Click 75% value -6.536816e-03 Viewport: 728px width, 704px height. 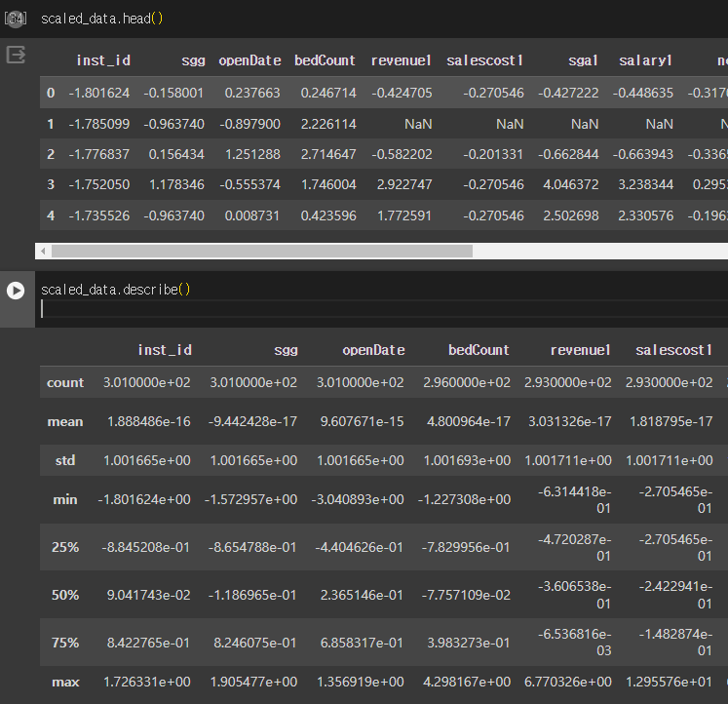(x=574, y=643)
